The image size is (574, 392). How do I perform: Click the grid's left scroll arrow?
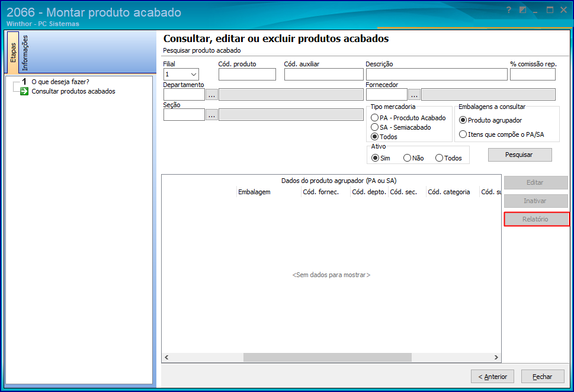coord(166,357)
